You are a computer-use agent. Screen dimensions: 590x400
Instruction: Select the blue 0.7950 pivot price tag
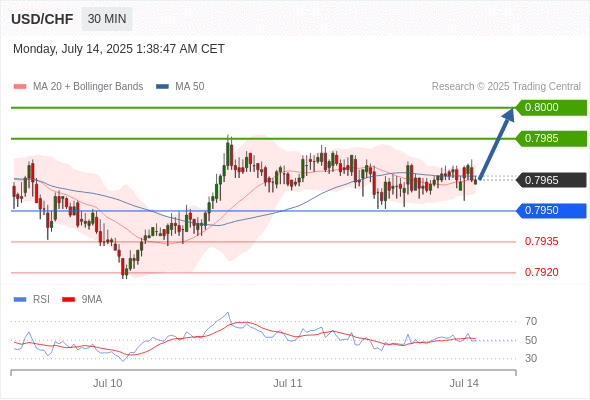tap(551, 211)
